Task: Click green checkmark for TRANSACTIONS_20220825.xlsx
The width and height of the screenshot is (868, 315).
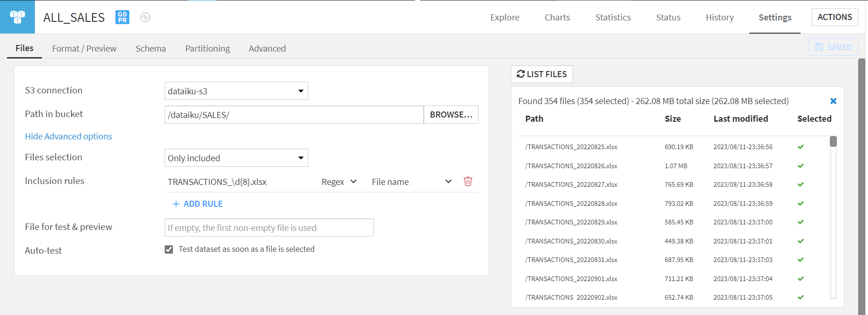Action: point(801,147)
